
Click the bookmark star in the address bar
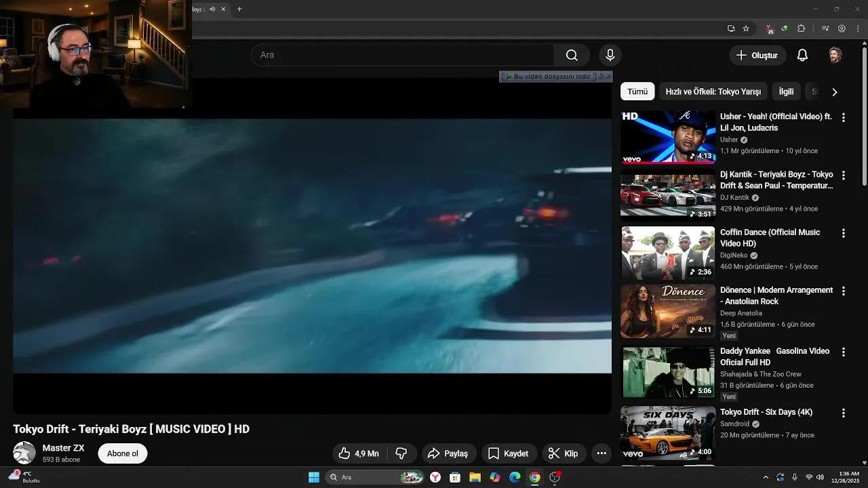pyautogui.click(x=745, y=28)
